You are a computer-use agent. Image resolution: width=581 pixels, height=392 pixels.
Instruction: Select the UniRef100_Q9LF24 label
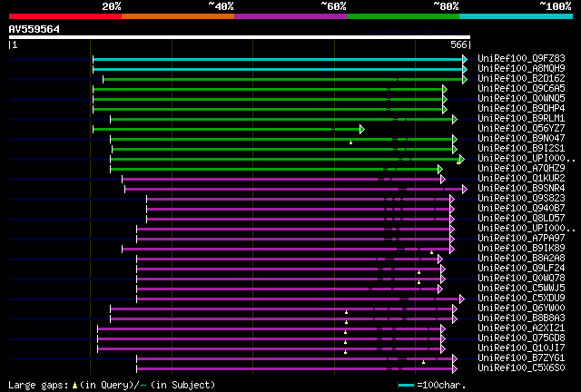pos(521,269)
